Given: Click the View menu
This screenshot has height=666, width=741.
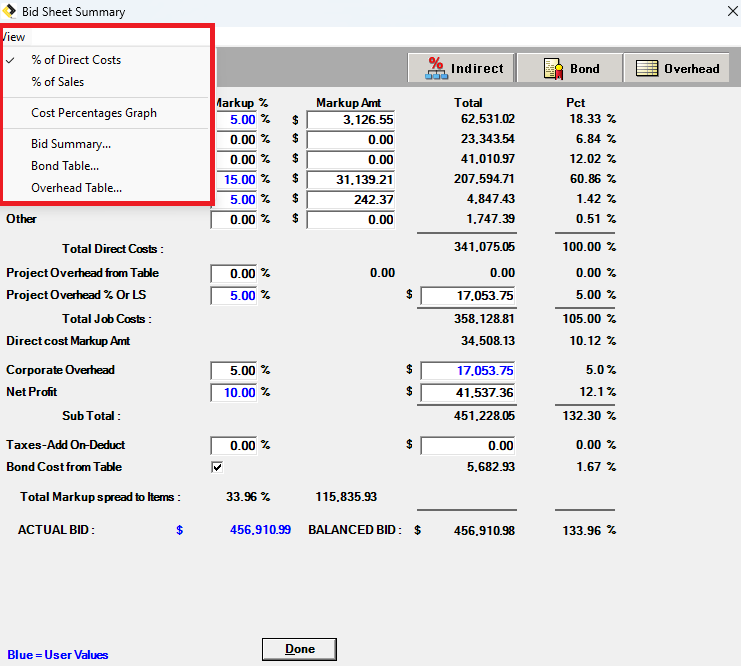Looking at the screenshot, I should (x=14, y=37).
